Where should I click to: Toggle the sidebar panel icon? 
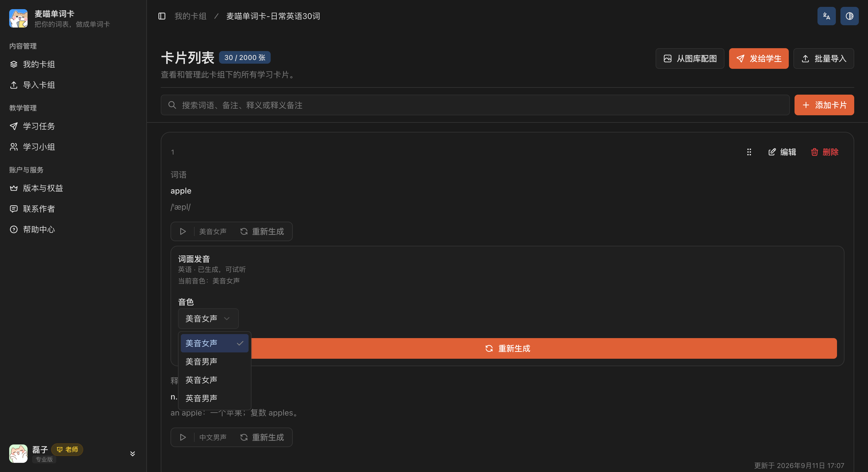162,16
